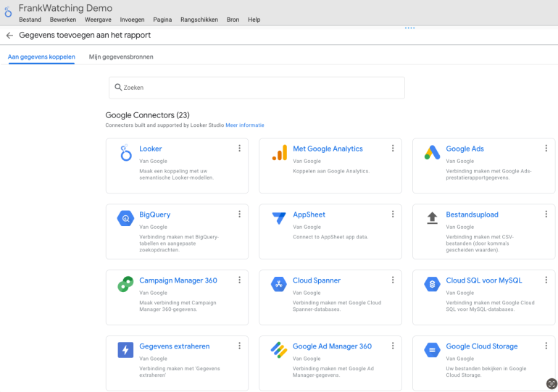This screenshot has width=558, height=392.
Task: Open more options for Google Analytics card
Action: (393, 149)
